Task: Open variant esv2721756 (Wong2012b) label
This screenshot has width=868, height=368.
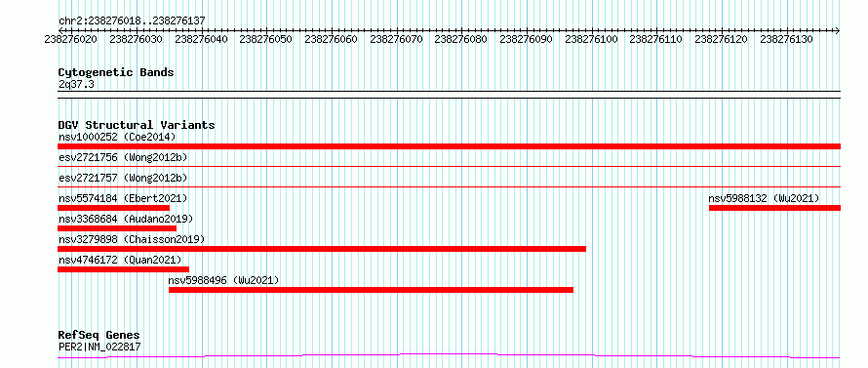Action: (123, 157)
